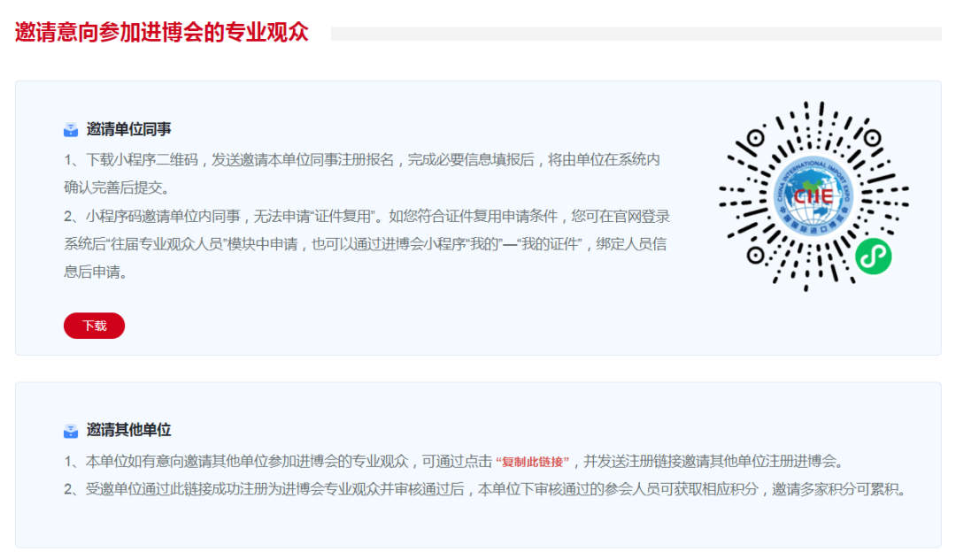Screen dimensions: 956x560
Task: Click the text line "确认完善后提交。"
Action: tap(117, 188)
